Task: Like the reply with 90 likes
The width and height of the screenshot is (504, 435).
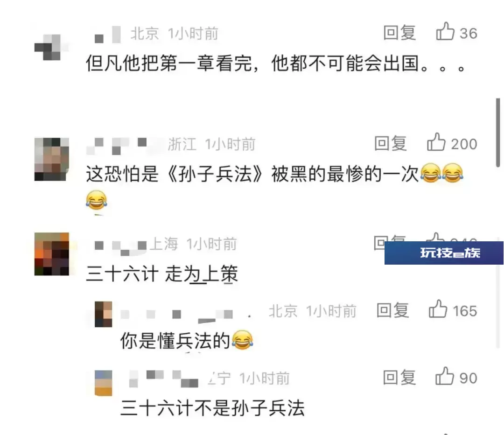Action: [x=445, y=376]
